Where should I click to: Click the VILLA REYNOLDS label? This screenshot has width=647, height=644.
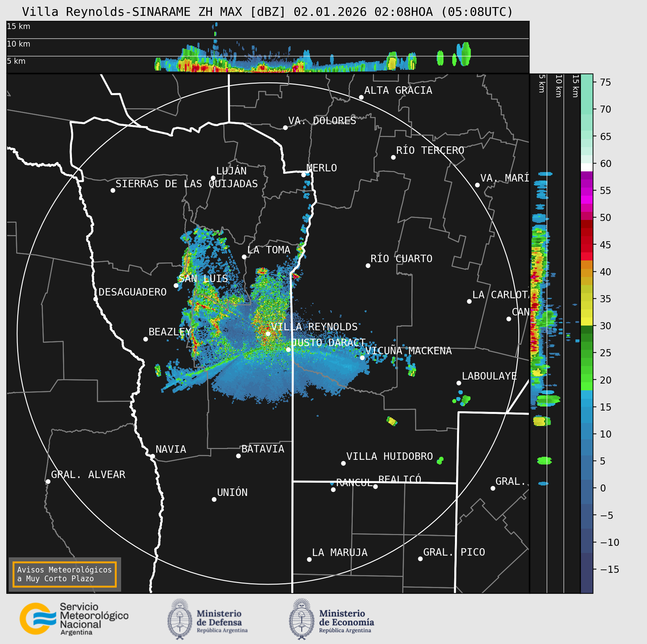pos(314,327)
